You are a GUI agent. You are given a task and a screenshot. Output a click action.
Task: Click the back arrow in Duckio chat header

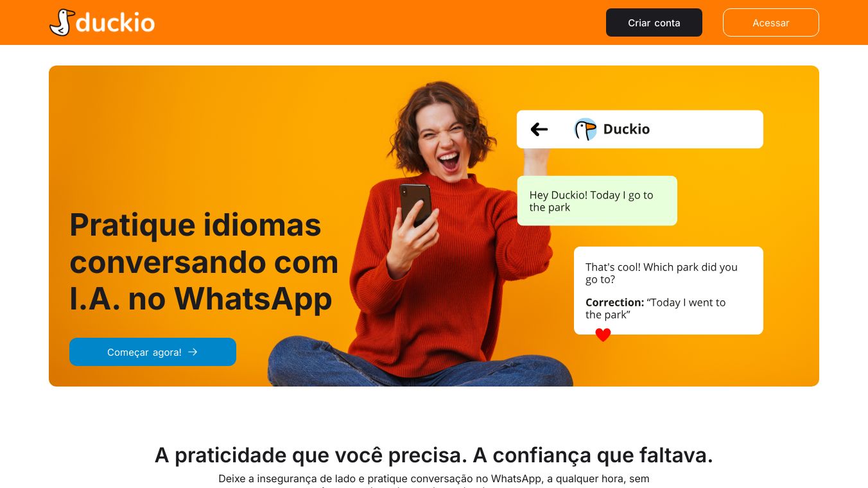539,130
